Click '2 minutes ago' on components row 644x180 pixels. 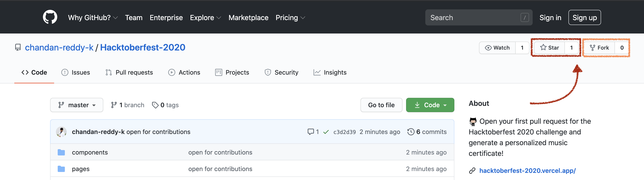[426, 152]
